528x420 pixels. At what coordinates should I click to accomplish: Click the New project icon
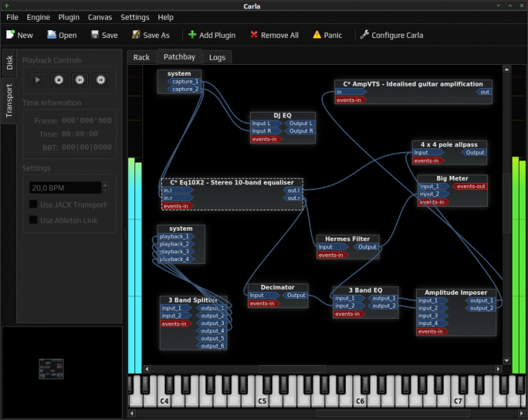[x=11, y=34]
